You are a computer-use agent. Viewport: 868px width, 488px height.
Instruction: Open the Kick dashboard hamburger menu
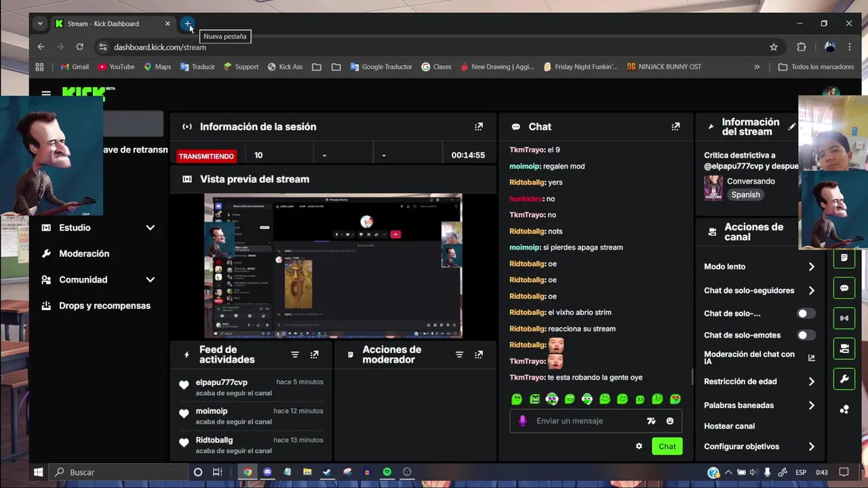45,94
